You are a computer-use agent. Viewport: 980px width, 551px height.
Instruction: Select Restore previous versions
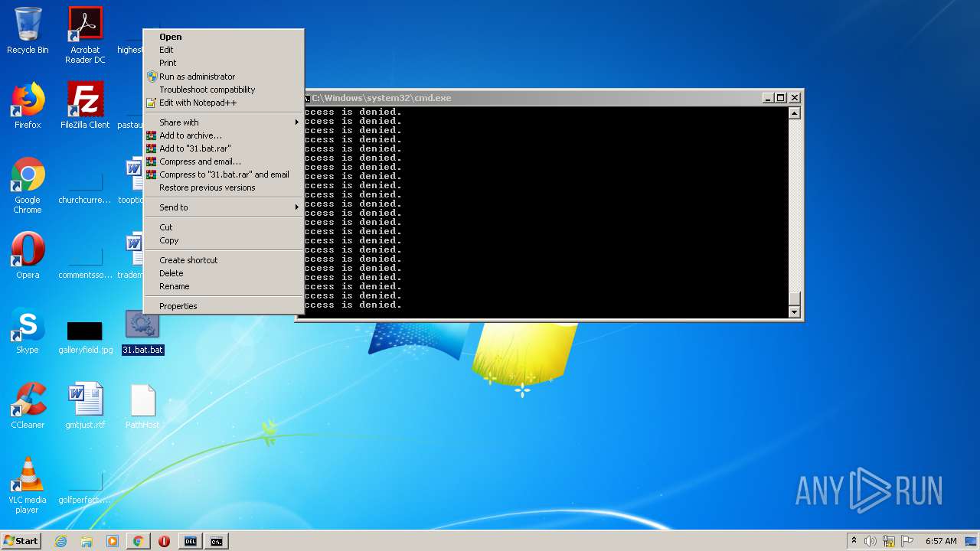click(x=224, y=187)
